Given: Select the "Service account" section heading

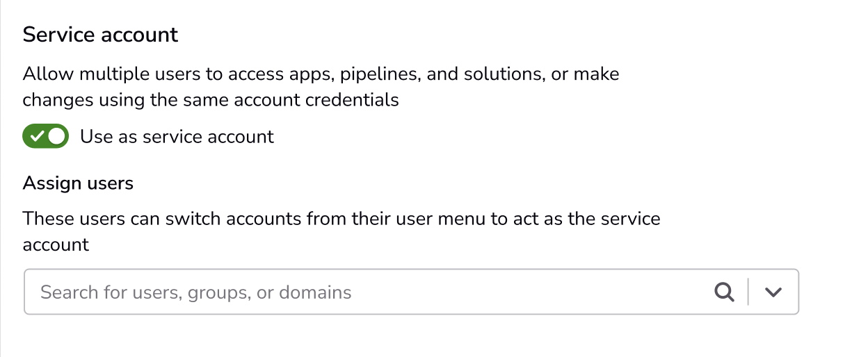Looking at the screenshot, I should click(x=101, y=35).
